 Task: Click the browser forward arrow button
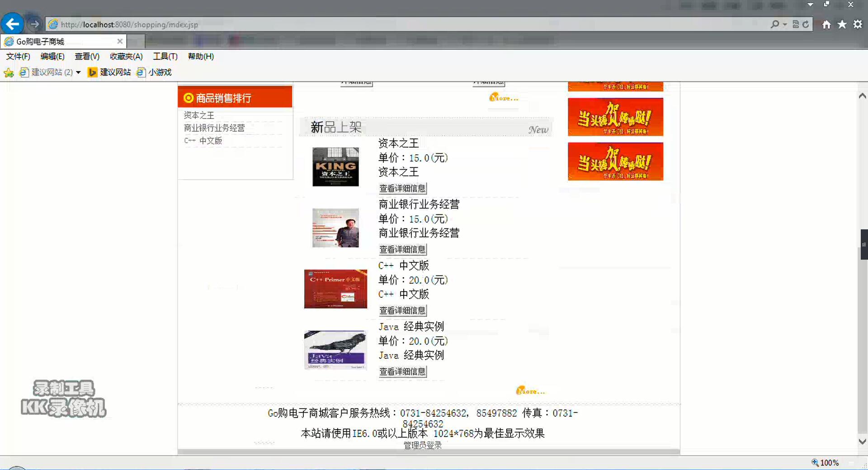click(34, 24)
